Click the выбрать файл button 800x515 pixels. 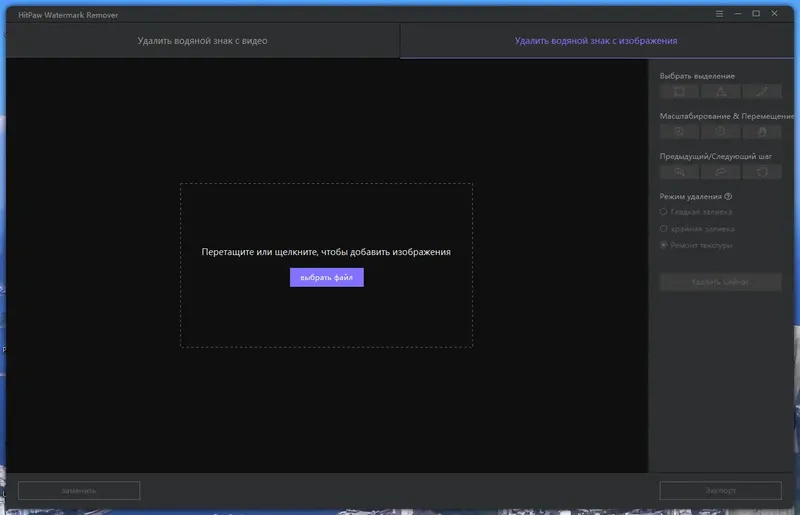point(327,277)
